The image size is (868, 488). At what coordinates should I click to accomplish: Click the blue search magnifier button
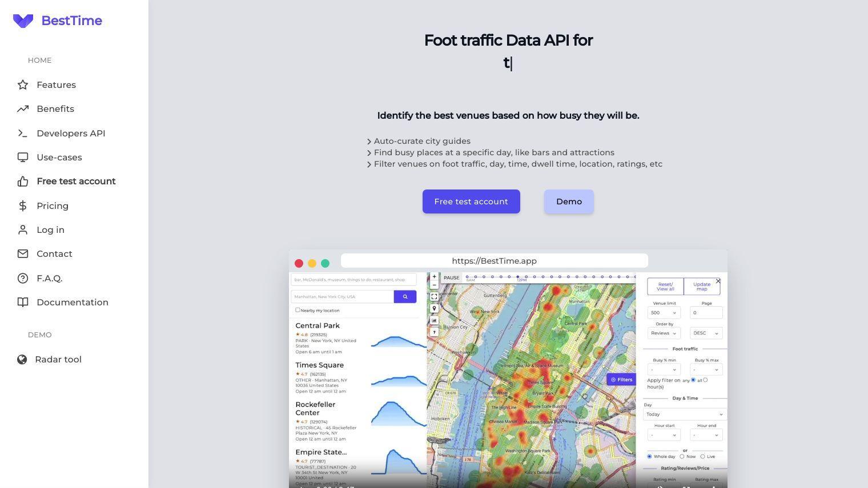tap(405, 297)
